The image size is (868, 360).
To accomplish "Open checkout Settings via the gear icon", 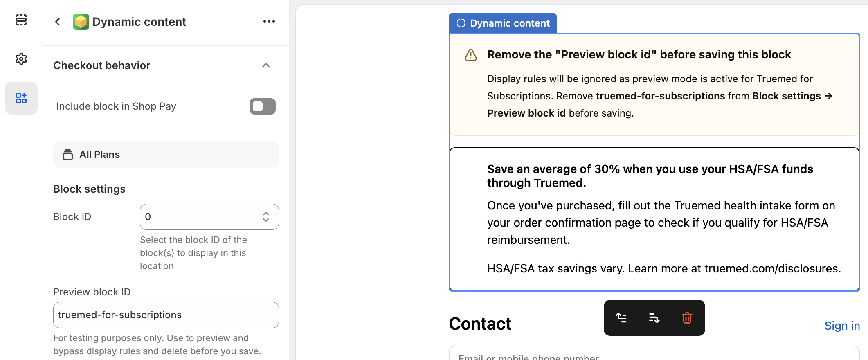I will tap(21, 59).
